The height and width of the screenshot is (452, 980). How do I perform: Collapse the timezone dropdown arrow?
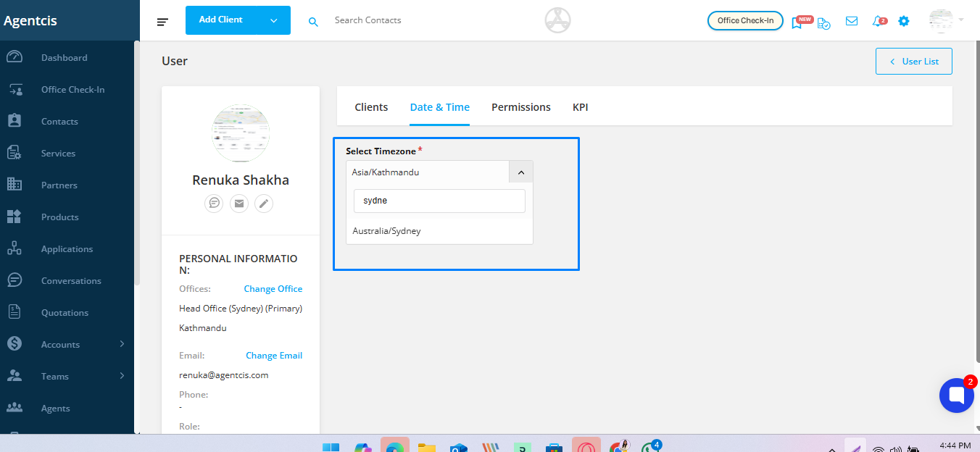521,172
